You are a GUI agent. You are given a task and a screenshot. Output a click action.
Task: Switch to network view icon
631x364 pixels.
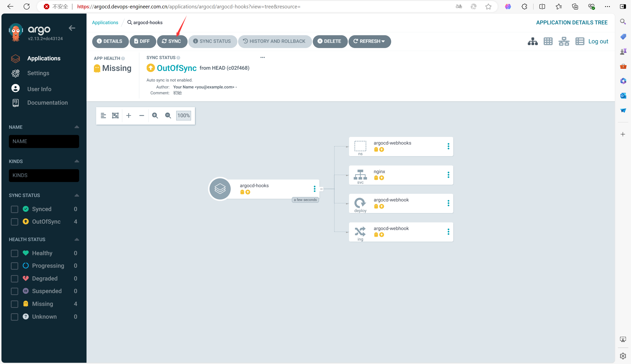click(x=564, y=41)
